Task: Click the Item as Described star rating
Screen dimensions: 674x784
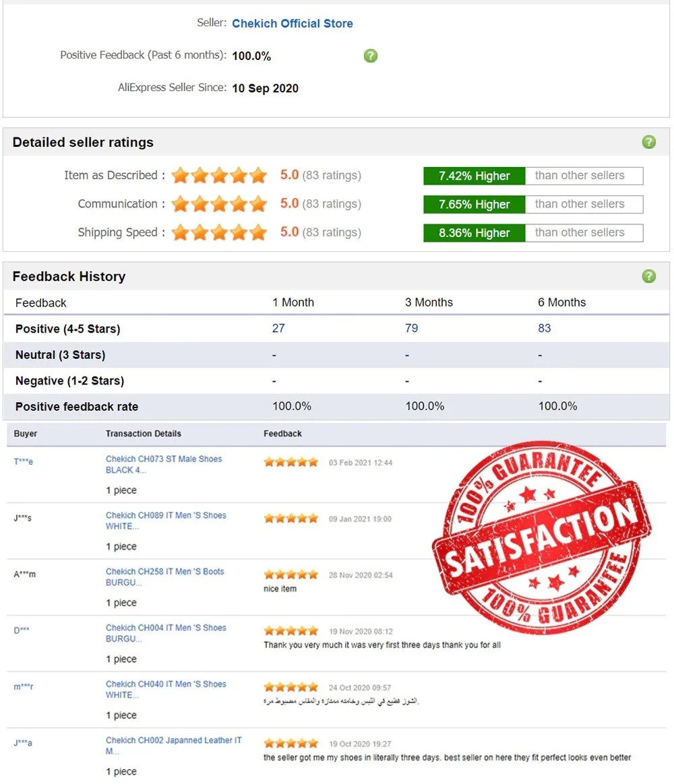Action: (x=219, y=176)
